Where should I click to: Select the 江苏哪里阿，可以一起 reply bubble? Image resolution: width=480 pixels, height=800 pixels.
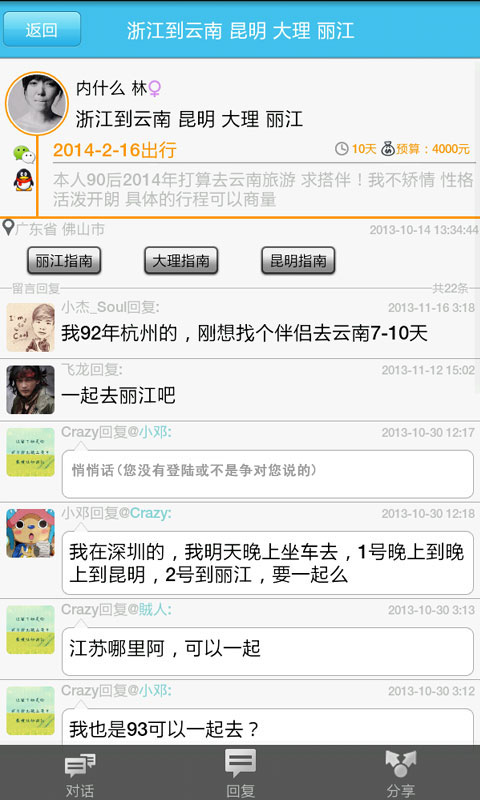pyautogui.click(x=268, y=652)
